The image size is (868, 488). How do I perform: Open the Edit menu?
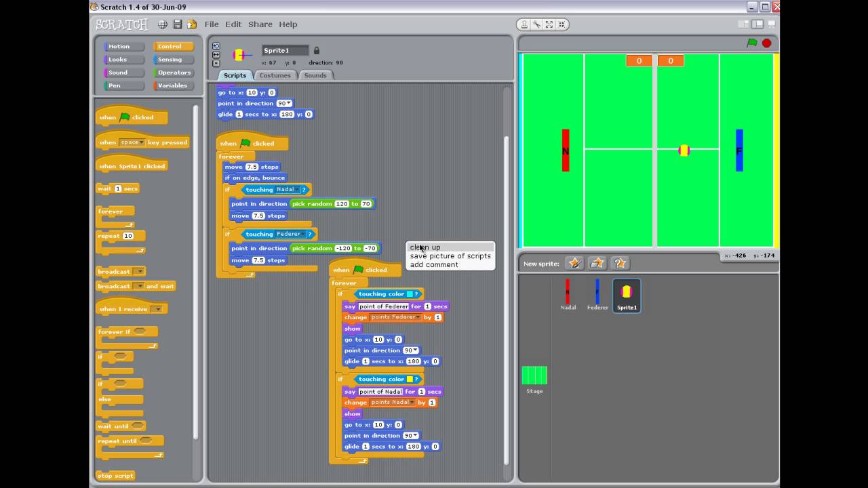coord(233,24)
